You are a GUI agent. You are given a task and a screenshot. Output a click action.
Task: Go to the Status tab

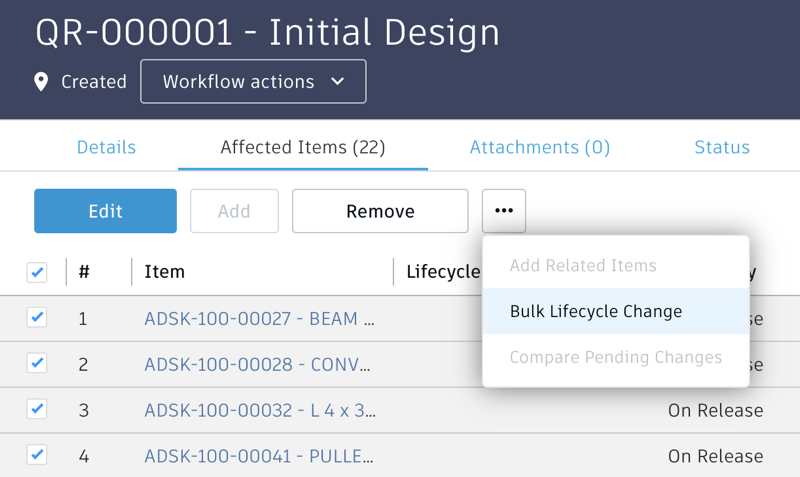pos(722,147)
